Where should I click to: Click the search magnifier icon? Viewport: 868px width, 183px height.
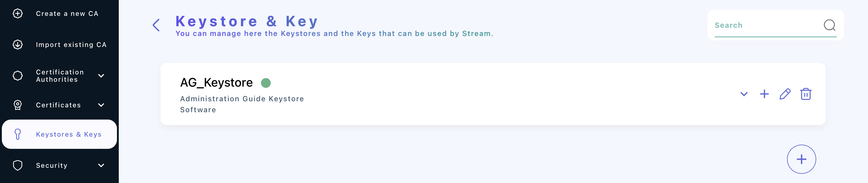830,25
